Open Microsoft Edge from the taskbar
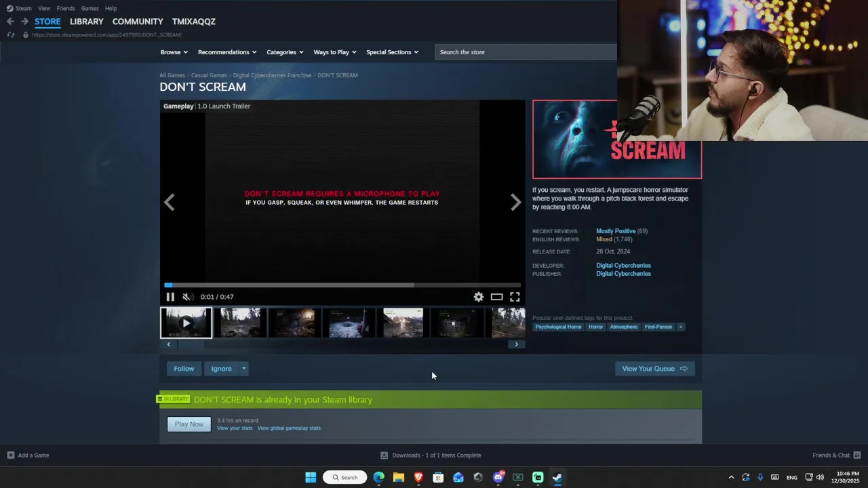The height and width of the screenshot is (488, 868). coord(378,477)
